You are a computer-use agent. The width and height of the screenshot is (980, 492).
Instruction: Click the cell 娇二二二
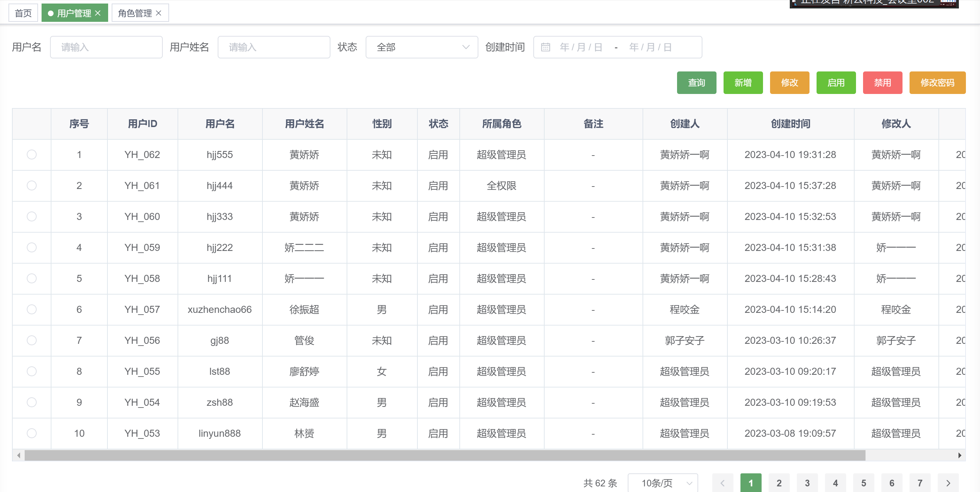304,247
